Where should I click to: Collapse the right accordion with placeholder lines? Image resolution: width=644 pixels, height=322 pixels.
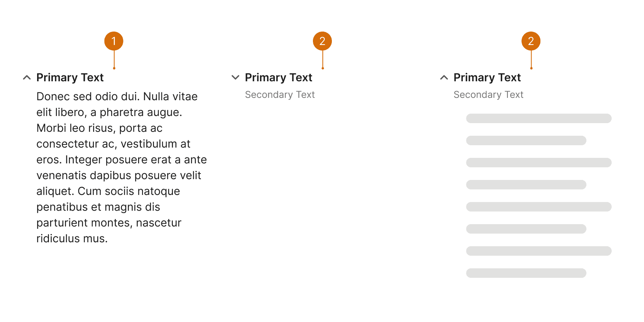tap(444, 78)
